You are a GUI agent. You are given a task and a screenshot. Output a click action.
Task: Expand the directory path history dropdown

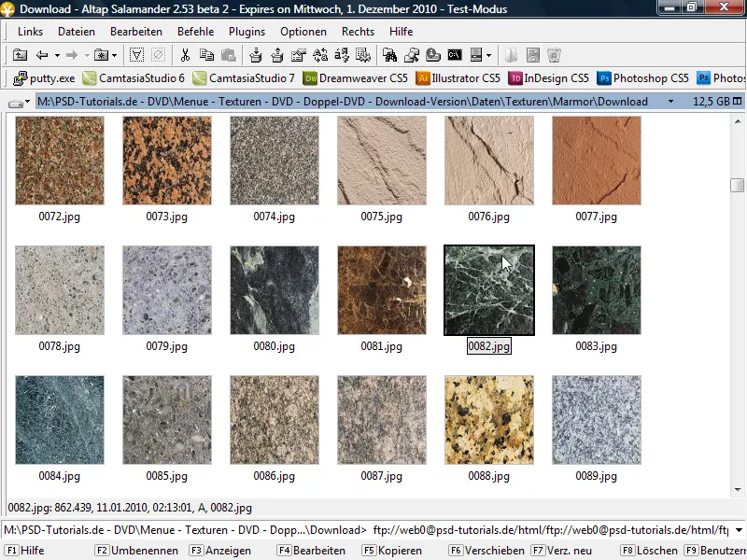pos(670,102)
